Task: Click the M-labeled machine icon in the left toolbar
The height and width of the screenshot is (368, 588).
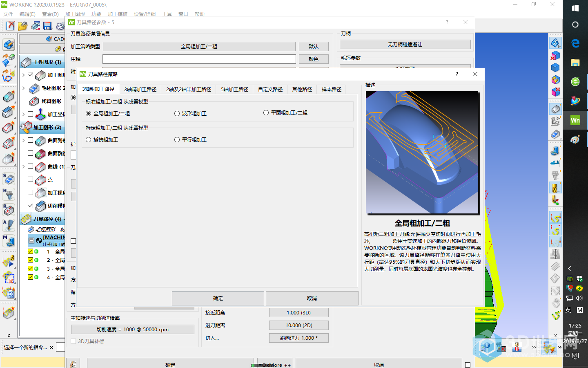Action: click(x=9, y=240)
